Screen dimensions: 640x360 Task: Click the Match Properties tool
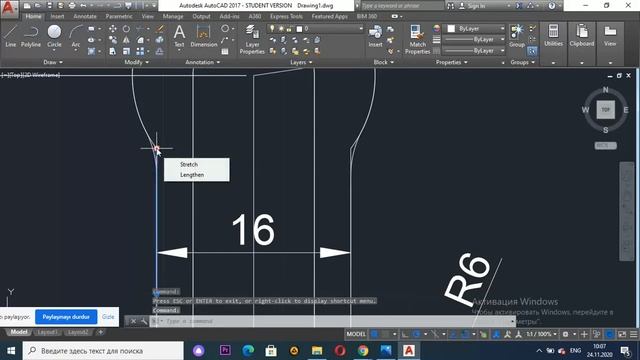[417, 39]
